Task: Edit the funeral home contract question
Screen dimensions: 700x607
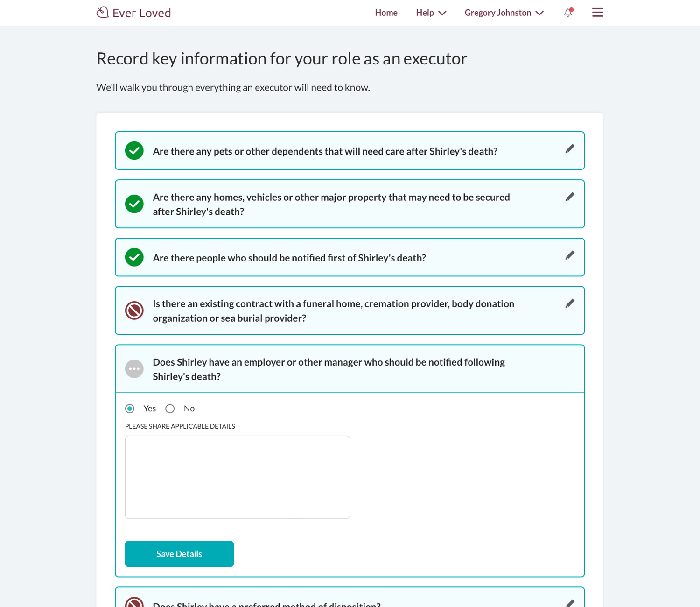Action: pos(570,303)
